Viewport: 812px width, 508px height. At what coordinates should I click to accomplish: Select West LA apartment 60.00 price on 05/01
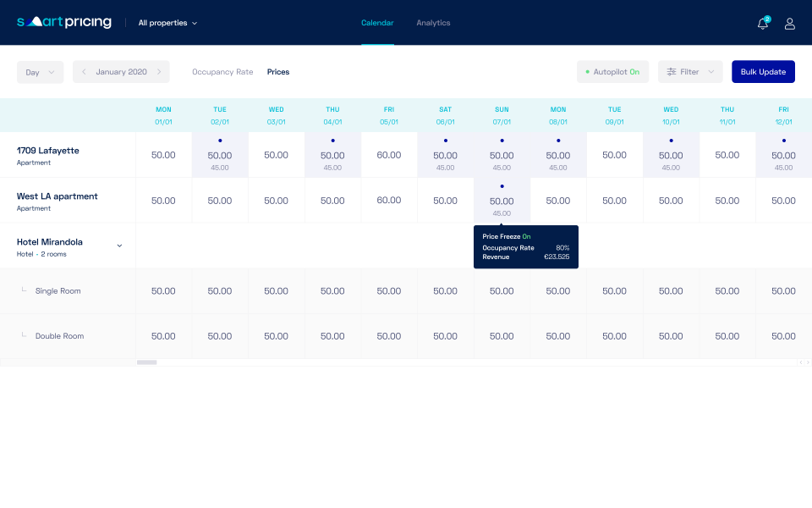click(389, 200)
